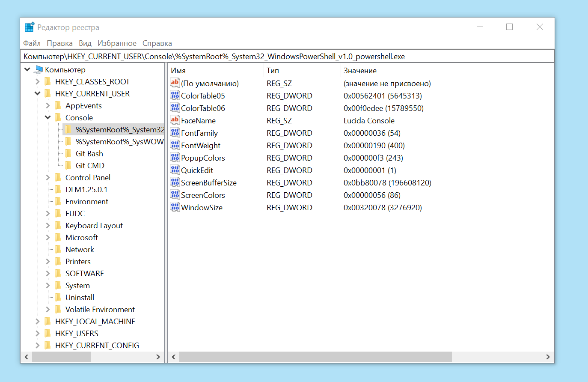Viewport: 588px width, 382px height.
Task: Click the HKEY_CURRENT_USER folder icon
Action: 48,93
